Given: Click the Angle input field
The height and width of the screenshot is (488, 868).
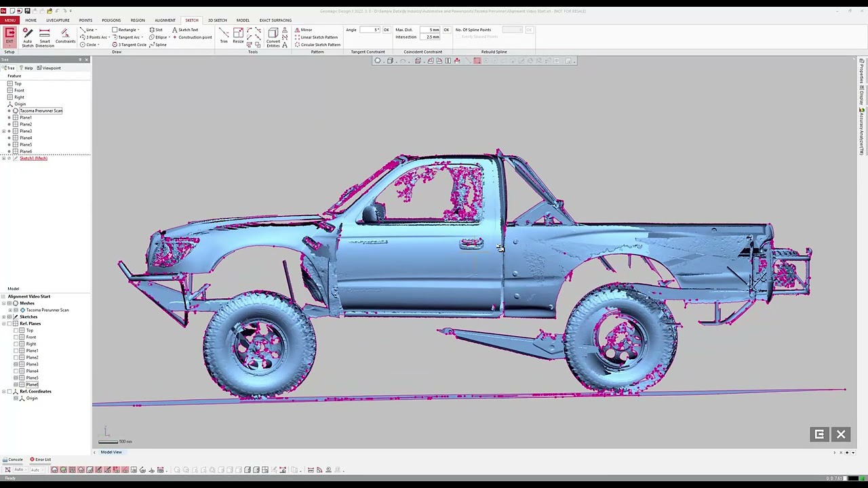Looking at the screenshot, I should coord(370,30).
